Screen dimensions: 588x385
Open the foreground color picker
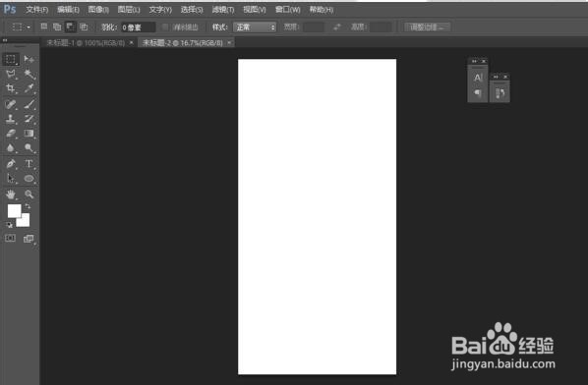(x=14, y=210)
